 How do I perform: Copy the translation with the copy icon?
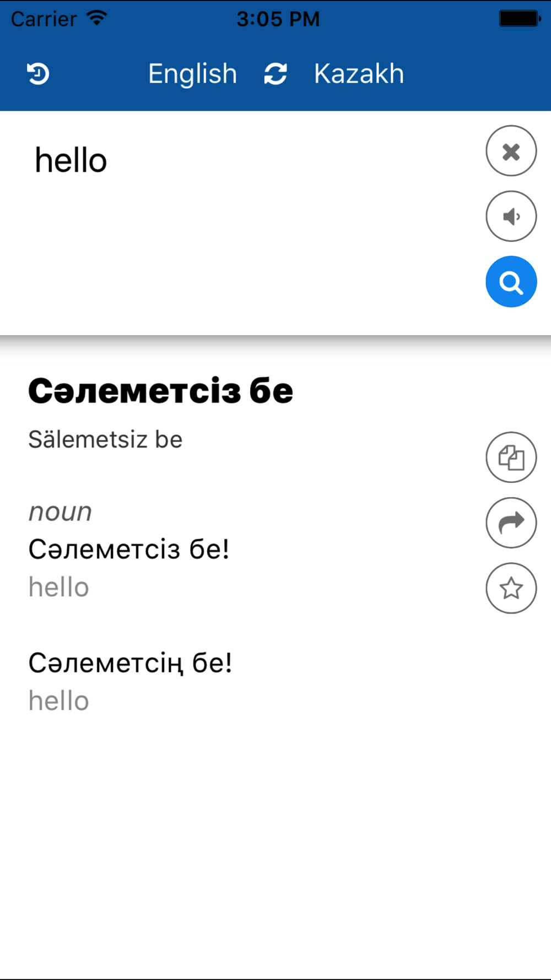[x=511, y=457]
